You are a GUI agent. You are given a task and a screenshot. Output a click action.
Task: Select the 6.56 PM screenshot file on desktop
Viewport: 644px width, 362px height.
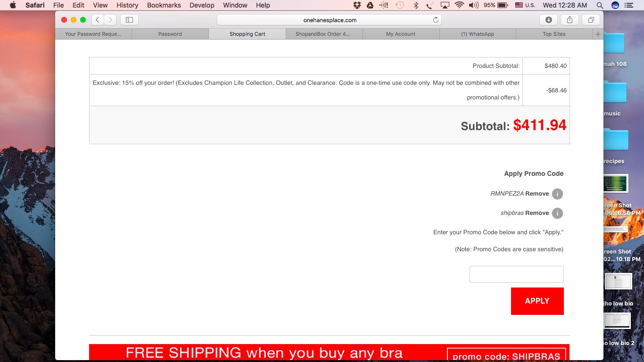tap(616, 194)
